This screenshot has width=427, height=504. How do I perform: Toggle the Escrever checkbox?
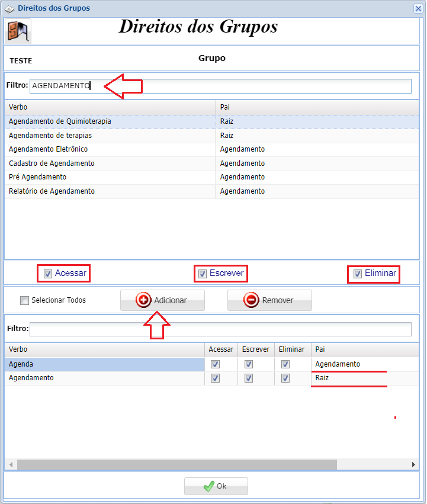click(203, 274)
